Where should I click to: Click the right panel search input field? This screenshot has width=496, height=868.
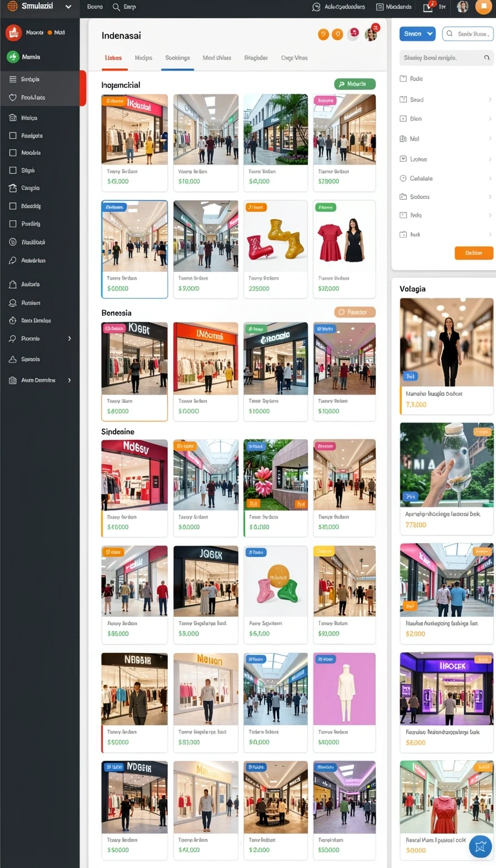pyautogui.click(x=446, y=58)
